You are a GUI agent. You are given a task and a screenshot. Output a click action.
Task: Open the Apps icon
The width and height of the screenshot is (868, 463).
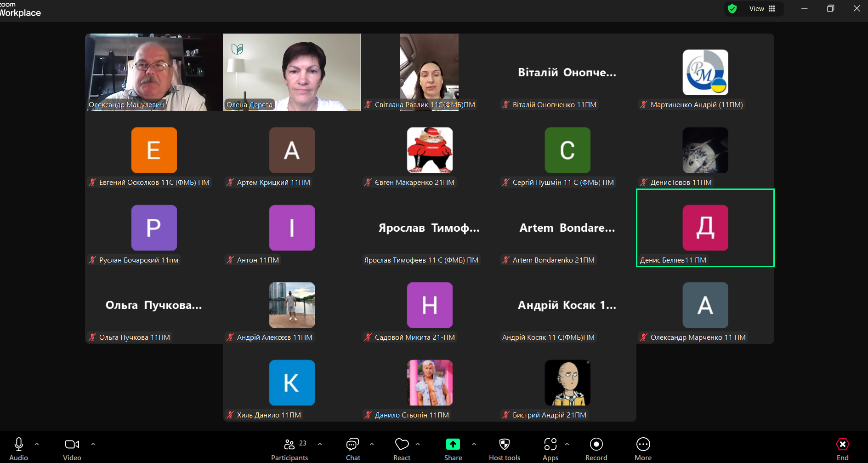click(550, 444)
